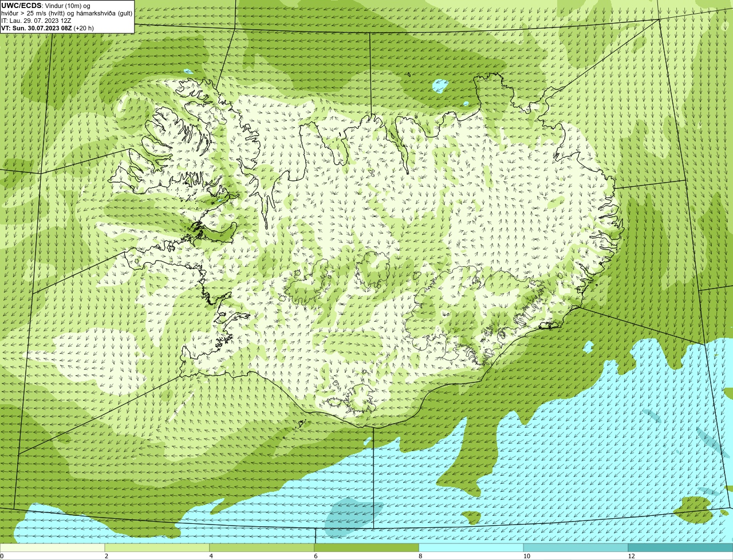Screen dimensions: 733x560
Task: Click the legend scale label "10"
Action: (x=526, y=556)
